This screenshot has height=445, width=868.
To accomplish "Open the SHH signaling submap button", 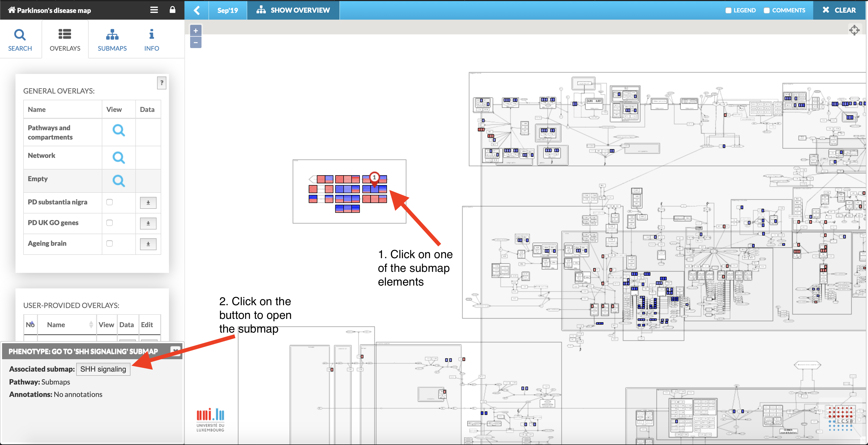I will tap(103, 369).
